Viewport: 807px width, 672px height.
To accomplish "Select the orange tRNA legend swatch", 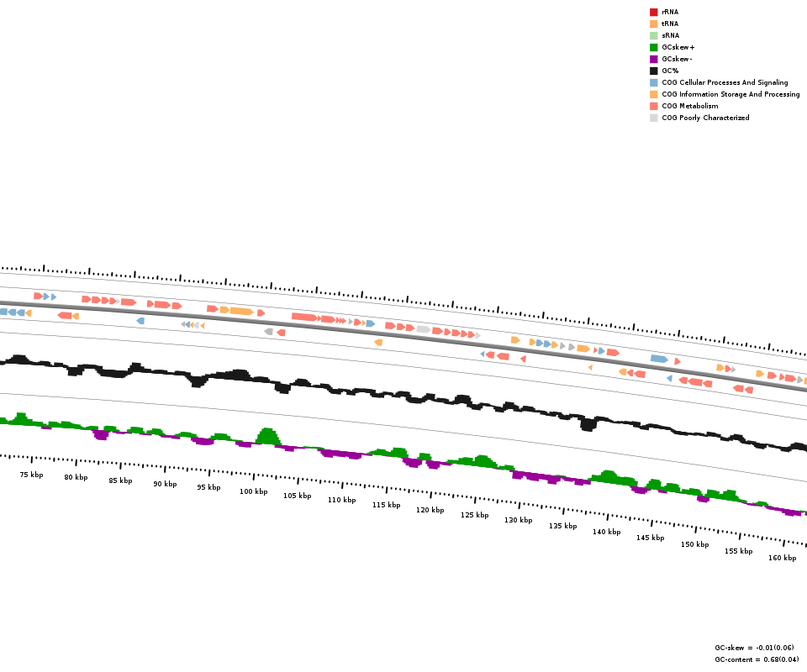I will [x=653, y=24].
